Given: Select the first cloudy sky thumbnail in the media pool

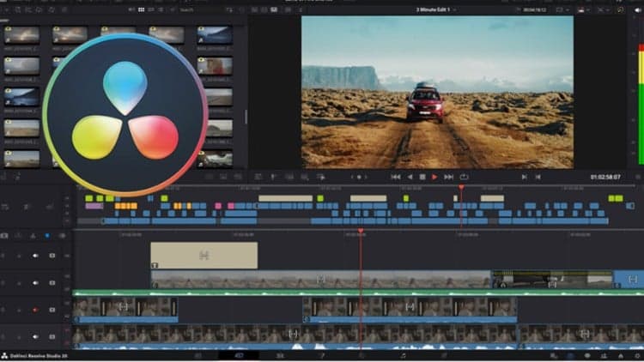Looking at the screenshot, I should pyautogui.click(x=21, y=36).
